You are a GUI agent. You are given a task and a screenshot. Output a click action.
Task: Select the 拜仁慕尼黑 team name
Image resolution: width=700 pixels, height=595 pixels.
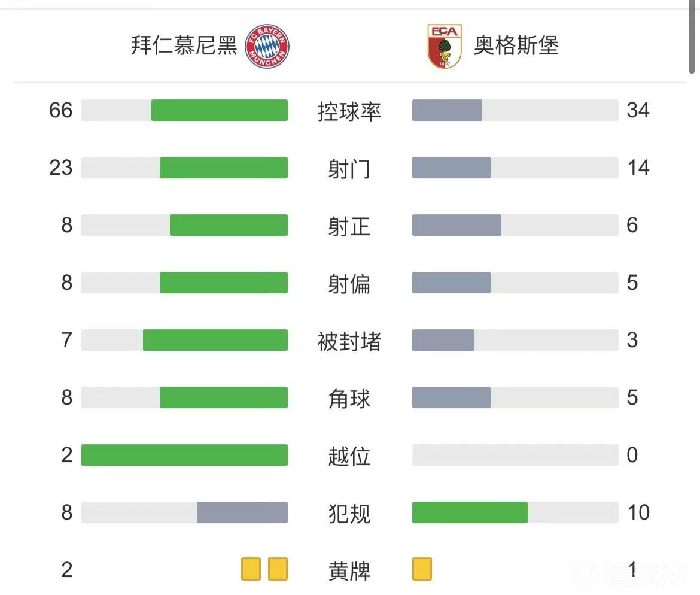184,46
